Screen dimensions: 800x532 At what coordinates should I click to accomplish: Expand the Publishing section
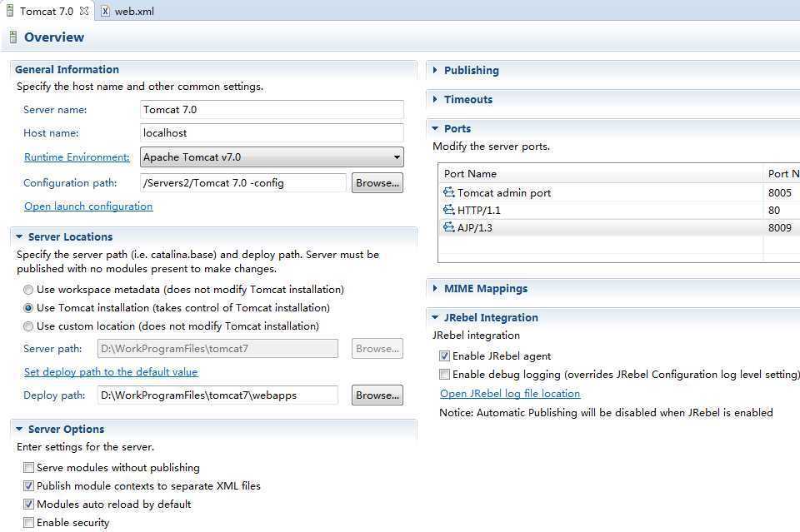pos(436,71)
